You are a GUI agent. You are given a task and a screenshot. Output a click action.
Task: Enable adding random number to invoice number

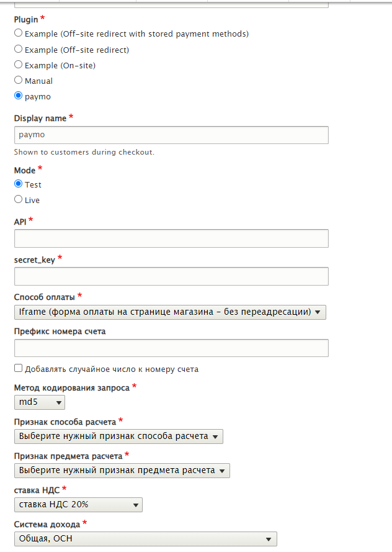pyautogui.click(x=18, y=368)
